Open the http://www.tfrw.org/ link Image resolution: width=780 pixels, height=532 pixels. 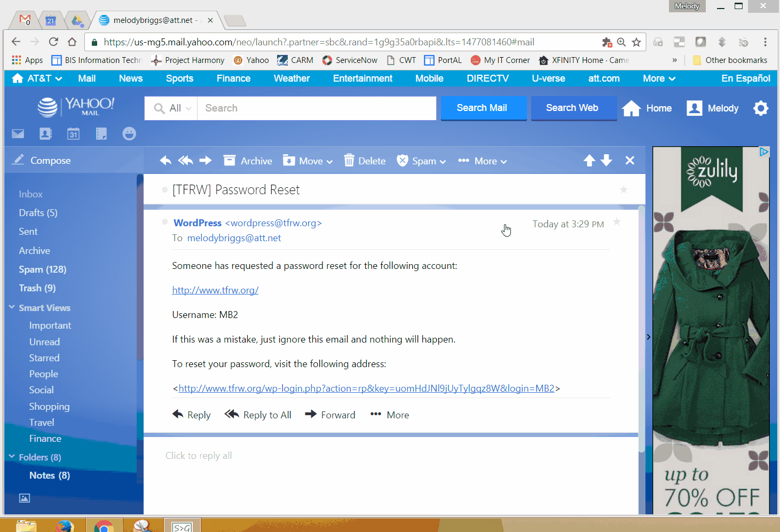click(x=215, y=290)
